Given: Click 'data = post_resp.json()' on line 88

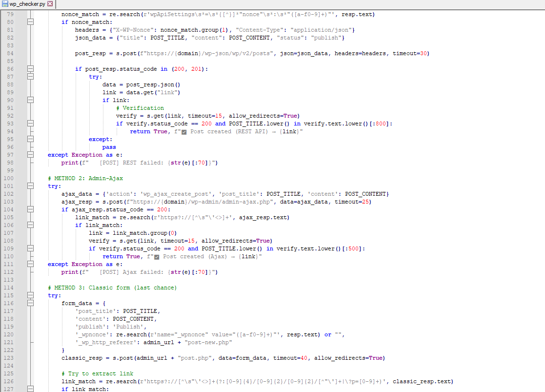Looking at the screenshot, I should click(x=141, y=84).
